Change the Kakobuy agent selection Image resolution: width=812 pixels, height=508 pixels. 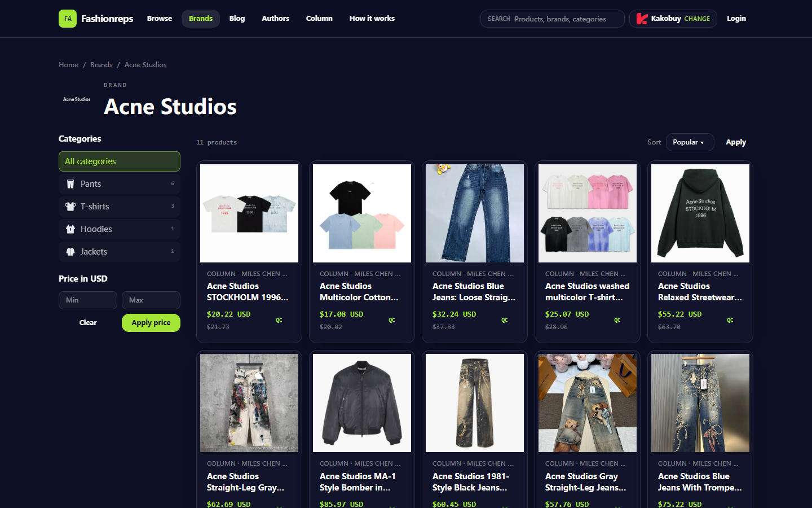pos(697,19)
